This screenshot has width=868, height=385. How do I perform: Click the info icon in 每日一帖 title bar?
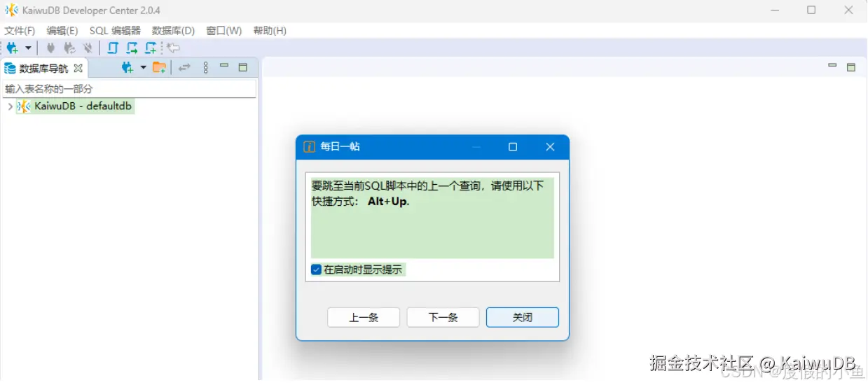309,146
